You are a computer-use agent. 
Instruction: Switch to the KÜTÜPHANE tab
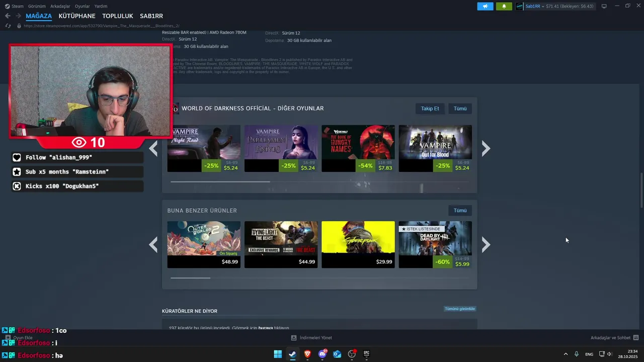77,16
